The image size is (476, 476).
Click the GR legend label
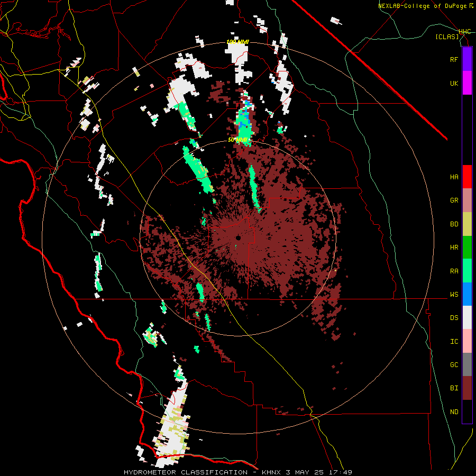point(454,200)
